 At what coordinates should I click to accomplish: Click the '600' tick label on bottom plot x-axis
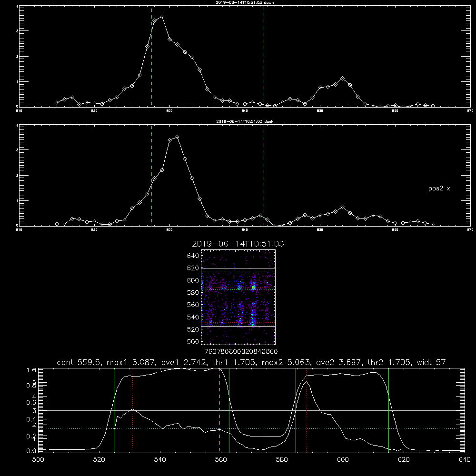(343, 460)
